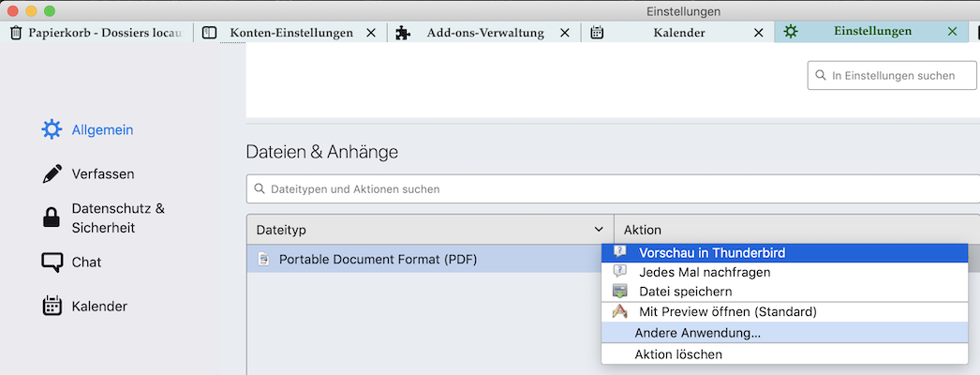Close the Konten-Einstellungen tab

pyautogui.click(x=371, y=33)
